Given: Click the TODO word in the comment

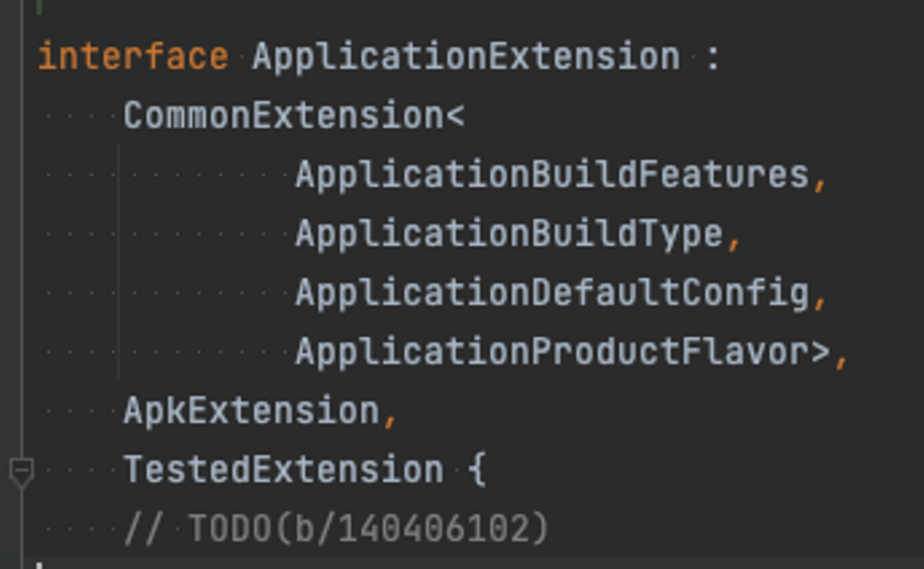Looking at the screenshot, I should tap(230, 529).
